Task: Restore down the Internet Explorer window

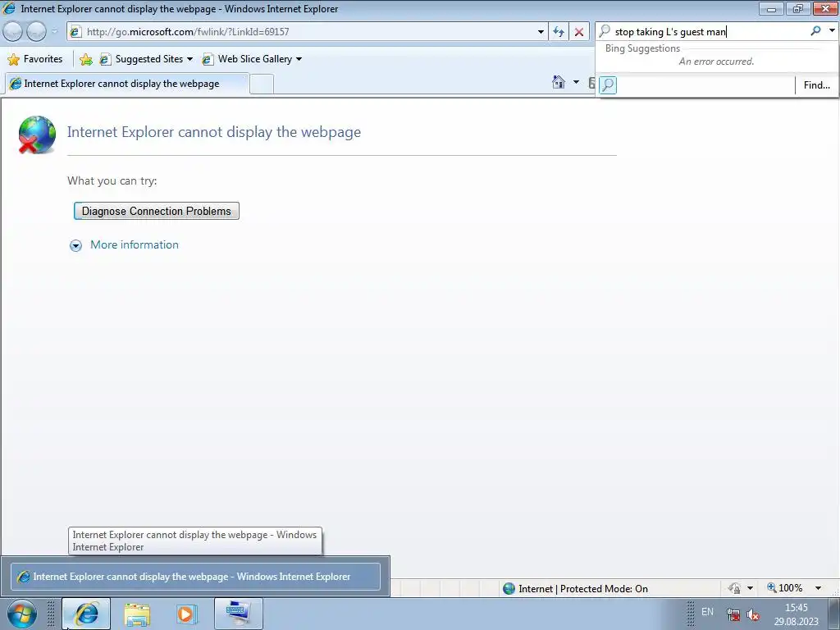Action: 797,8
